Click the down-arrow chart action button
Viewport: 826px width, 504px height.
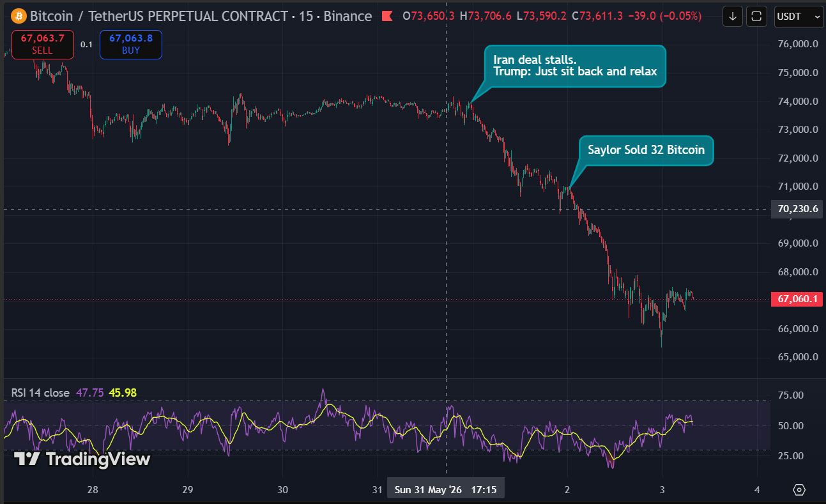coord(733,16)
